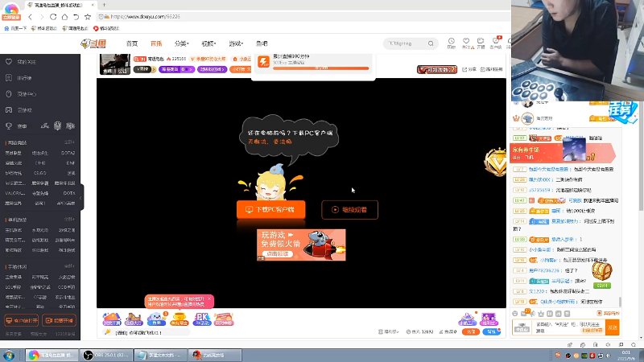
Task: Close the current Douyu browser tab
Action: click(93, 5)
